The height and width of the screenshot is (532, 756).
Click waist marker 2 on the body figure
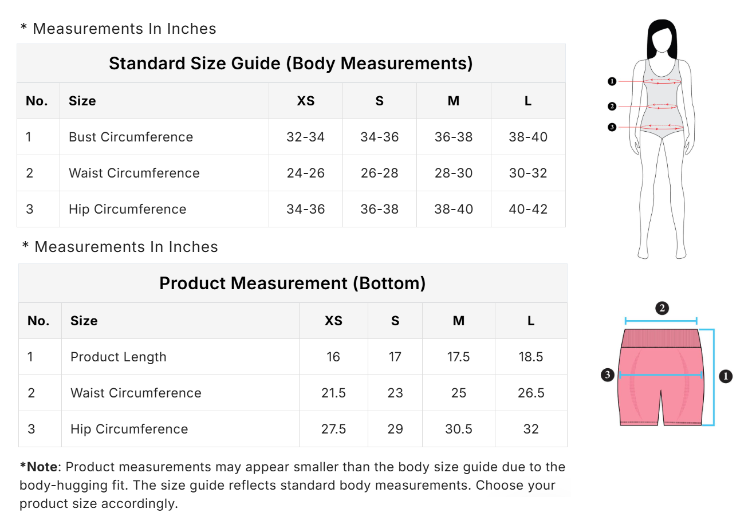(x=612, y=107)
